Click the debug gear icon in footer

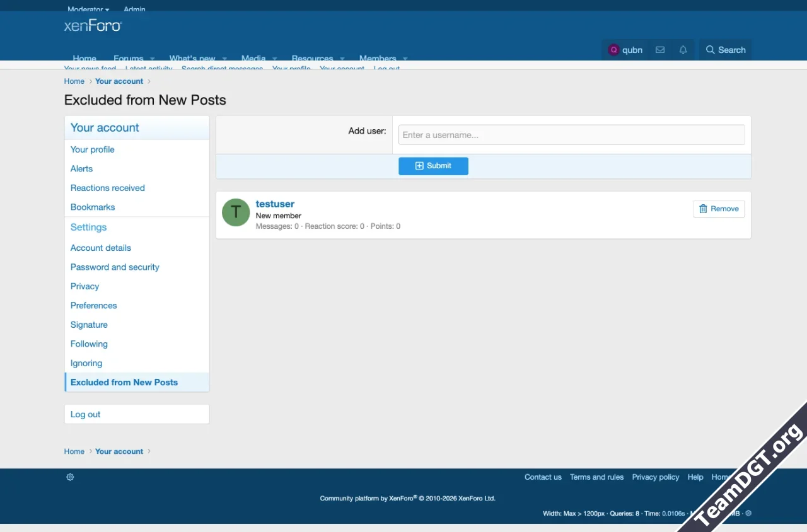tap(748, 514)
